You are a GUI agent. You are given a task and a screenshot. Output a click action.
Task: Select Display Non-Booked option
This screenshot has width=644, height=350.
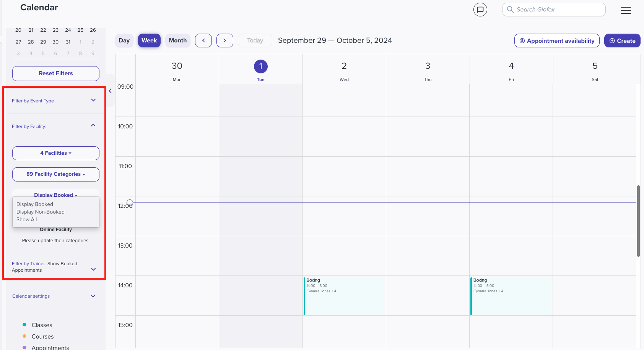[41, 212]
